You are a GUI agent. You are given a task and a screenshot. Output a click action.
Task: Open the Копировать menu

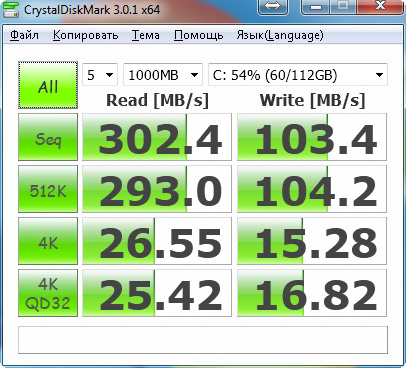[x=85, y=35]
